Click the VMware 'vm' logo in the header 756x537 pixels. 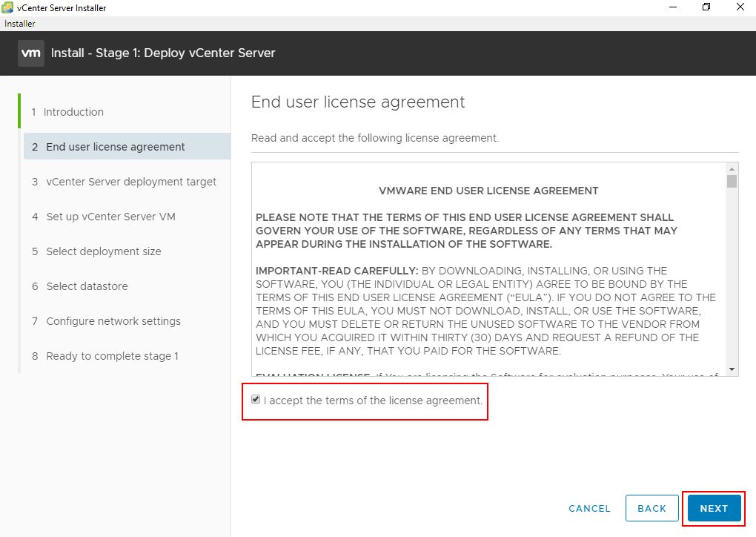click(31, 53)
